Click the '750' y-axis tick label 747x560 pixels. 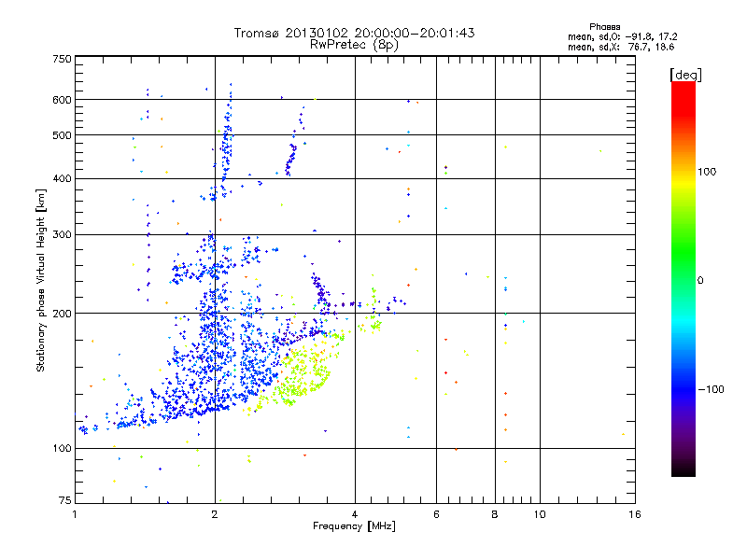click(62, 59)
